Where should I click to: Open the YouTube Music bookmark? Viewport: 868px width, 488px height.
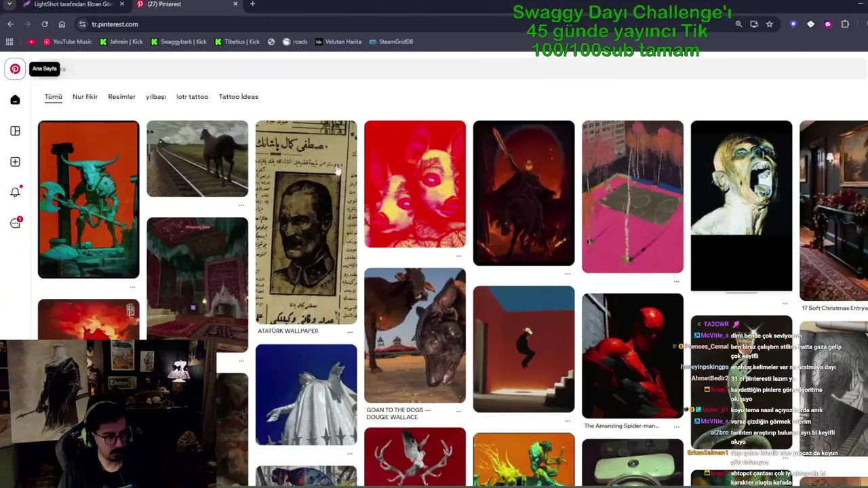click(x=67, y=41)
